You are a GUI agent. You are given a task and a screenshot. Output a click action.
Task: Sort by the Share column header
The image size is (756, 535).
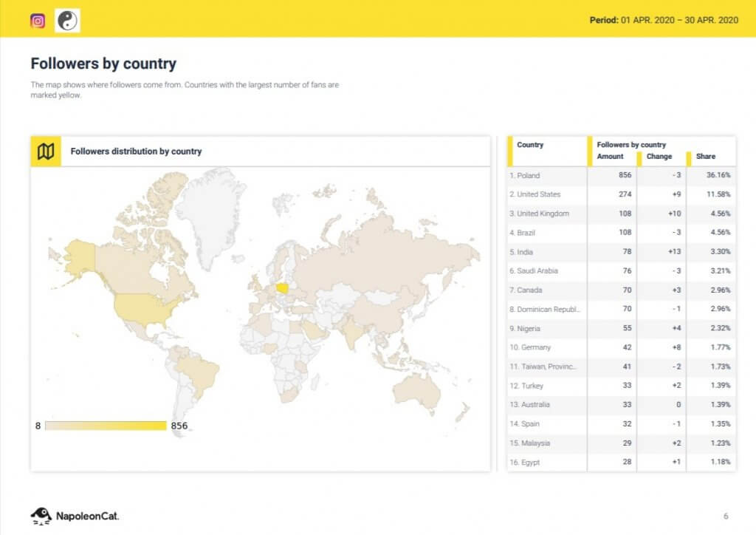point(706,157)
